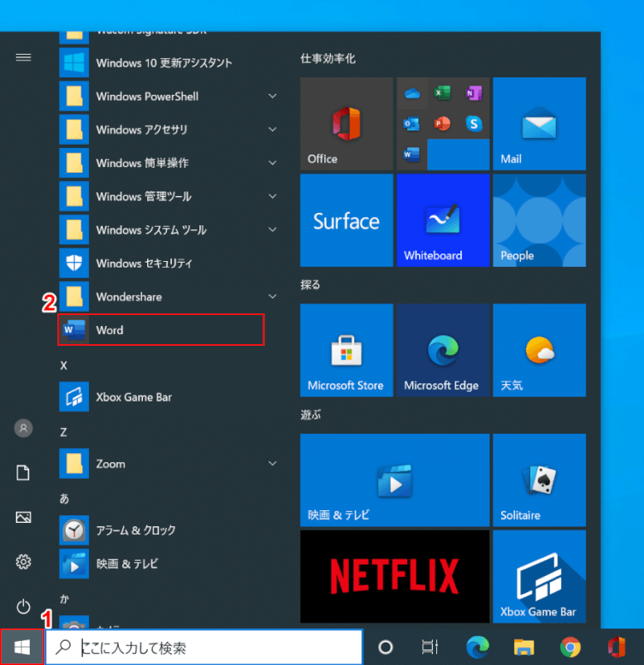Viewport: 644px width, 665px height.
Task: Open the People tile
Action: pos(539,220)
